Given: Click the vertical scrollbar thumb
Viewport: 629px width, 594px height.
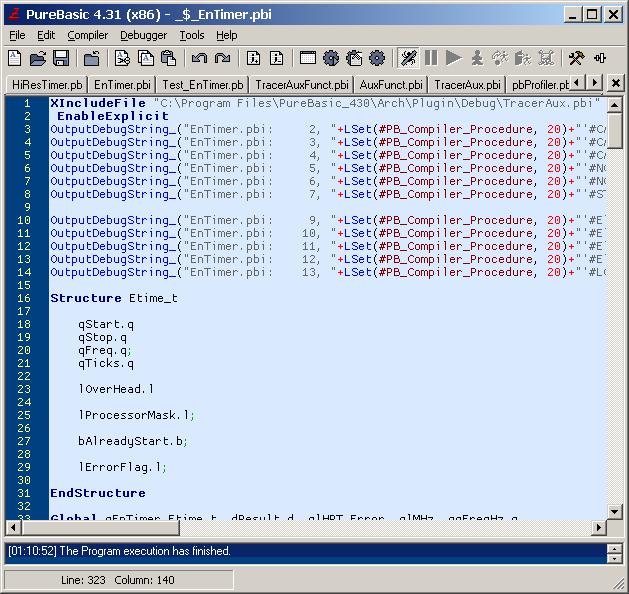Looking at the screenshot, I should pos(615,131).
